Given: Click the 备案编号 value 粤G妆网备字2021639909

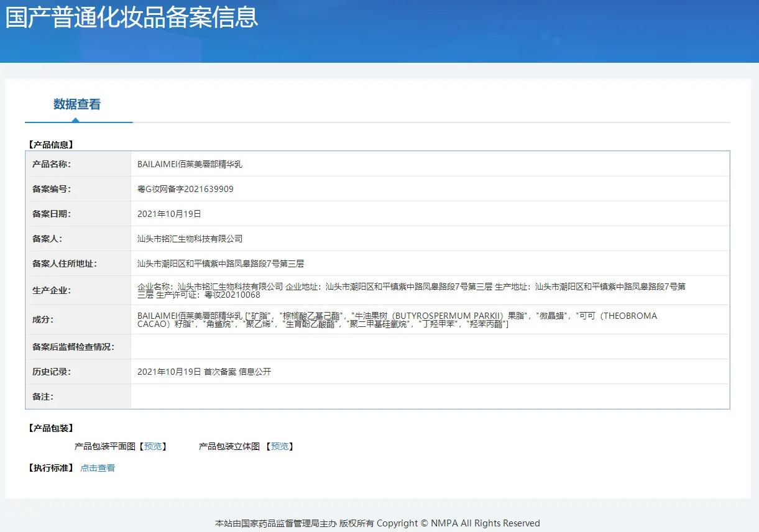Looking at the screenshot, I should pos(185,189).
